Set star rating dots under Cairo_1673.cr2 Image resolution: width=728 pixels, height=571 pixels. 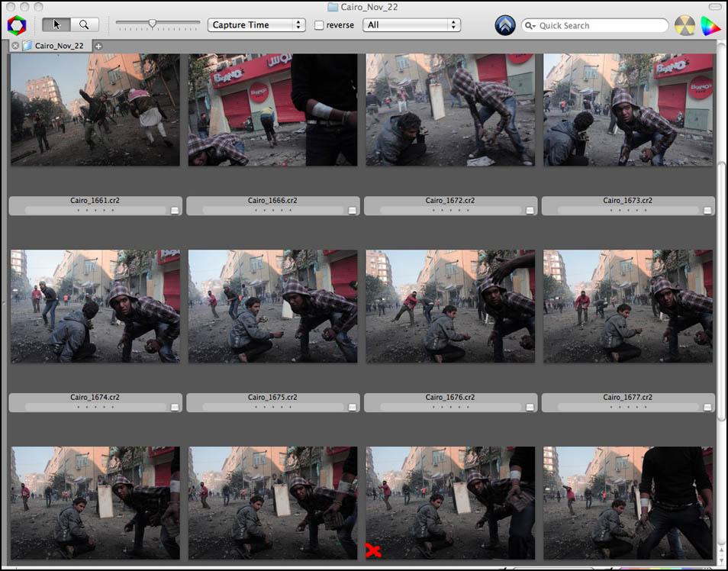(x=628, y=211)
